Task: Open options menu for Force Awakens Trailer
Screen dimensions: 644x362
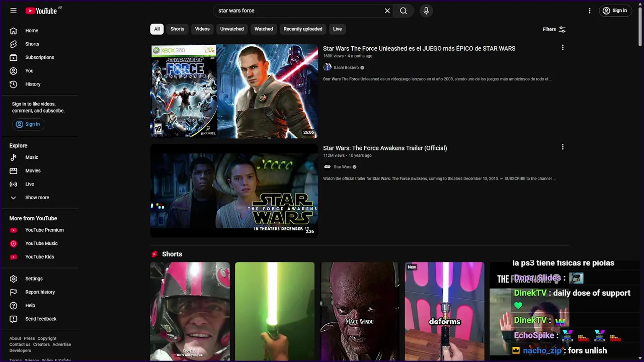Action: tap(562, 147)
